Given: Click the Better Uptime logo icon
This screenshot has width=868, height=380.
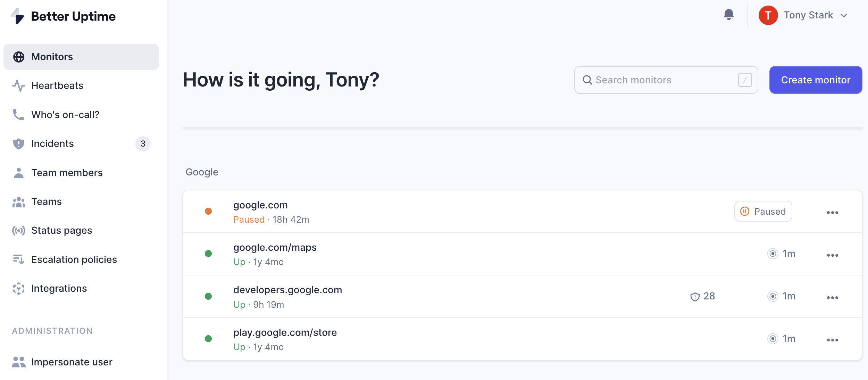Looking at the screenshot, I should tap(17, 16).
